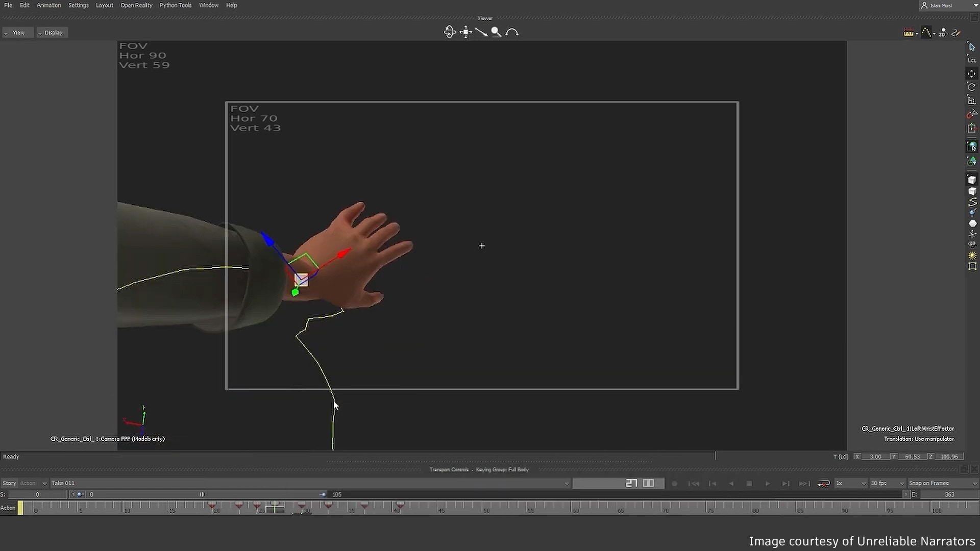980x551 pixels.
Task: Open the Animation menu
Action: tap(48, 5)
